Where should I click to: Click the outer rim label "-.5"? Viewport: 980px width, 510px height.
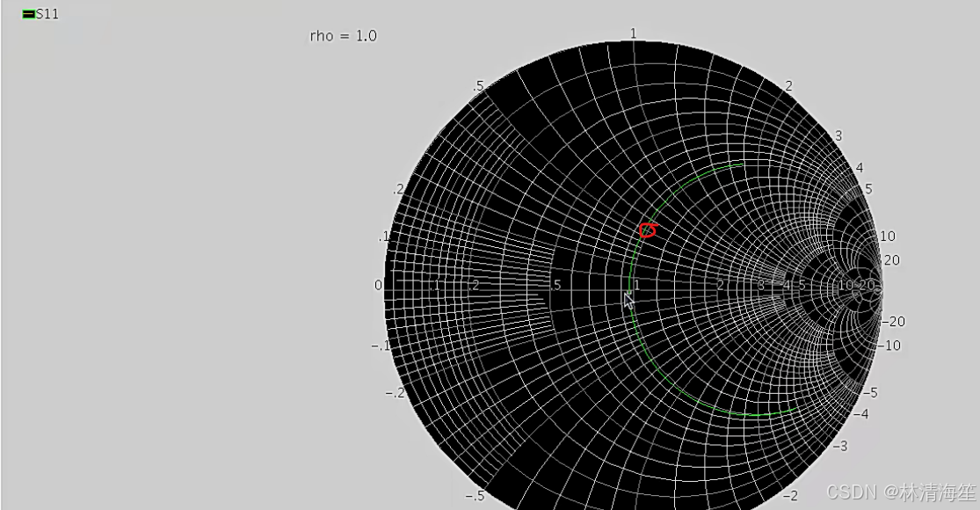coord(475,496)
